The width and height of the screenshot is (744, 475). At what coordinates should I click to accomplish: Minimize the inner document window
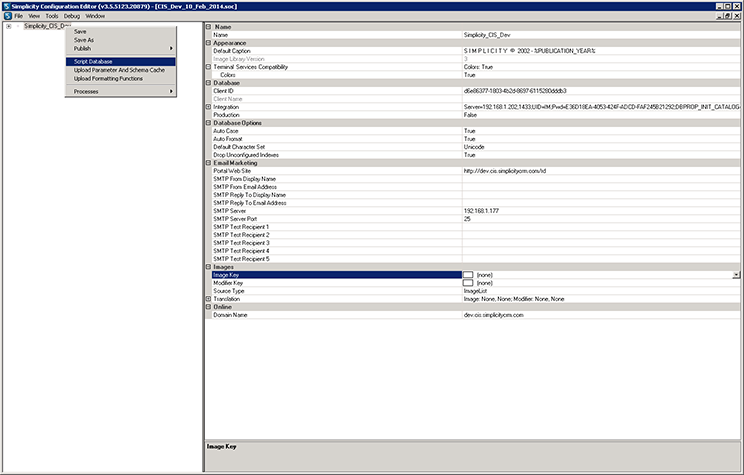[x=720, y=16]
